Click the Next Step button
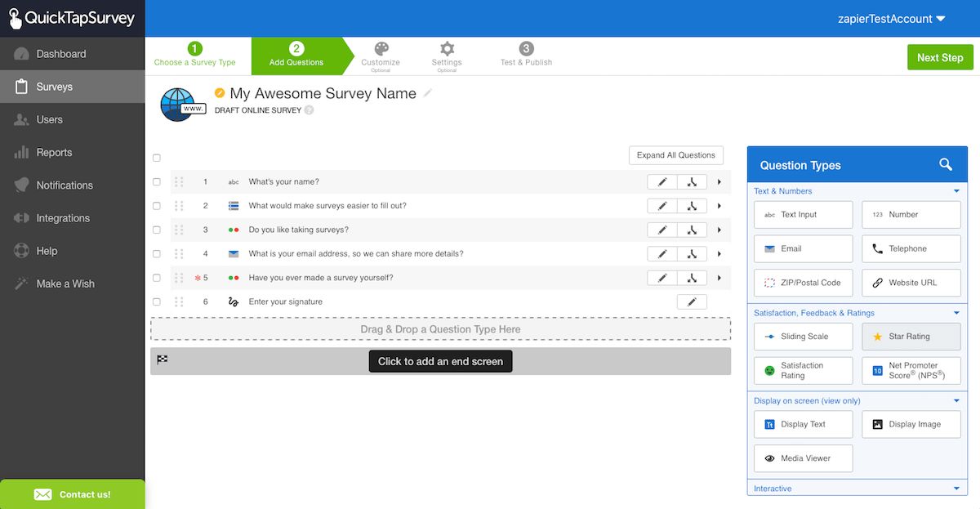 coord(939,57)
